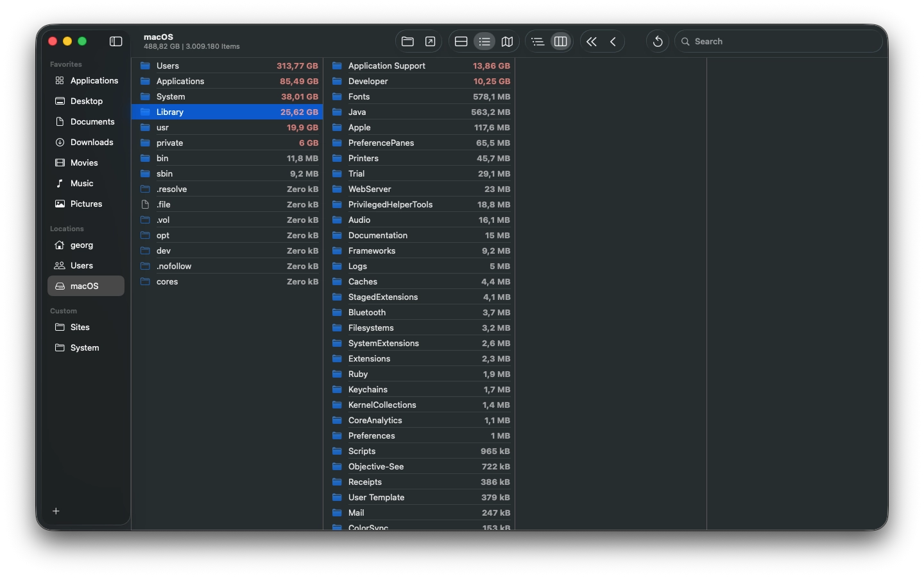This screenshot has width=924, height=578.
Task: Open the Sites custom folder
Action: (86, 327)
